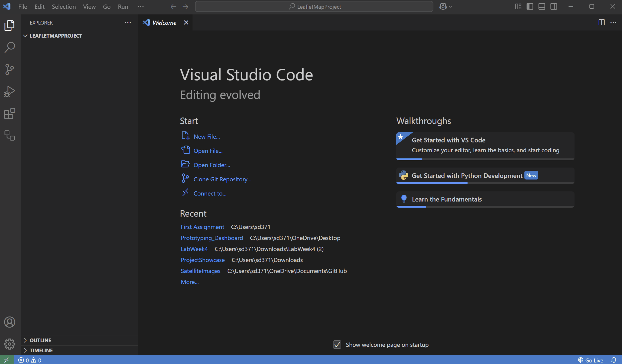Screen dimensions: 622x364
Task: Click Clone Git Repository... link
Action: point(222,179)
